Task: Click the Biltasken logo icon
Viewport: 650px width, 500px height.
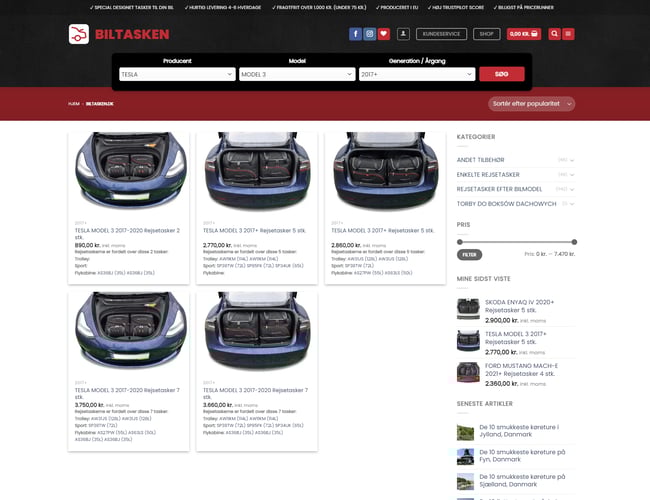Action: 79,34
